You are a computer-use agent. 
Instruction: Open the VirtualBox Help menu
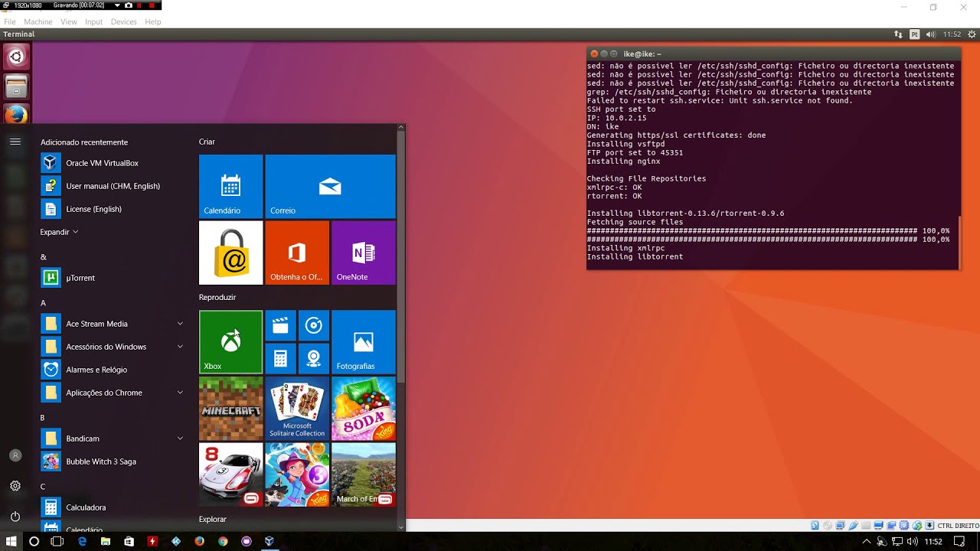click(x=153, y=21)
